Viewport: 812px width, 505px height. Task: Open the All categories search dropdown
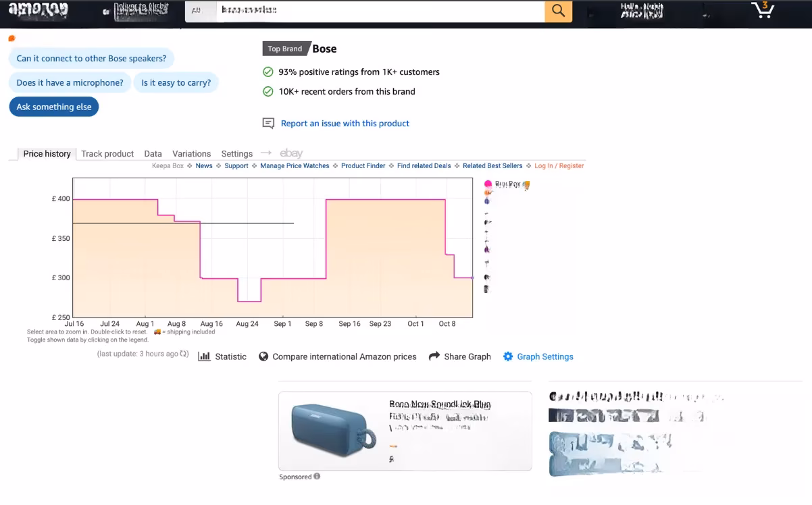(x=200, y=11)
